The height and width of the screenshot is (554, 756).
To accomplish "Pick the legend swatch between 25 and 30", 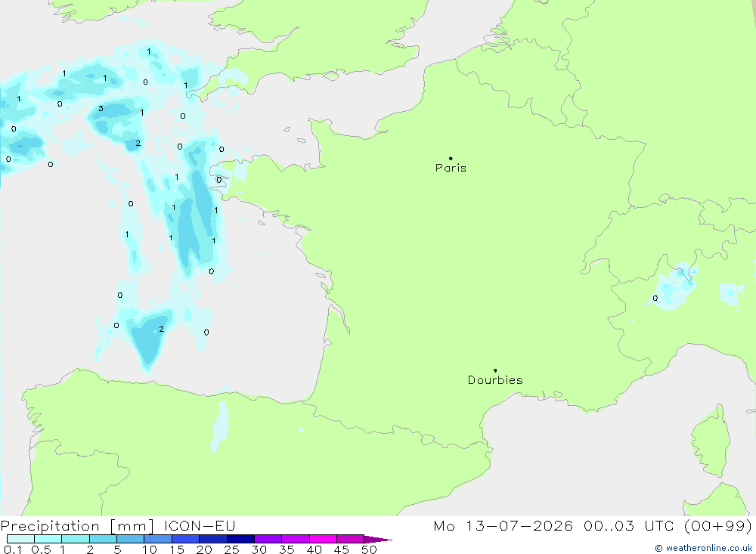I will point(240,539).
